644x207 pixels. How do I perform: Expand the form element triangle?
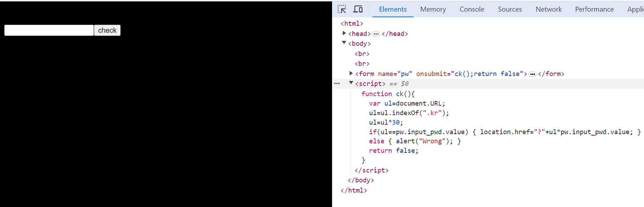(351, 73)
